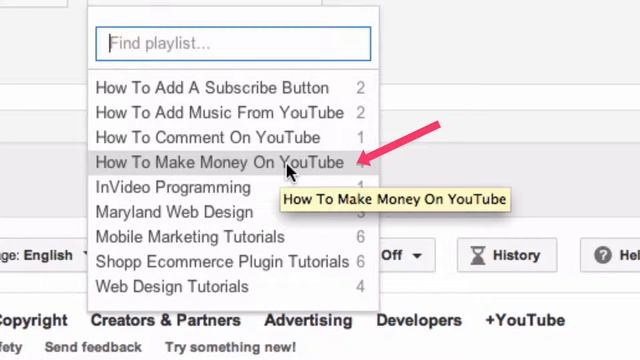Click Send feedback link

93,347
